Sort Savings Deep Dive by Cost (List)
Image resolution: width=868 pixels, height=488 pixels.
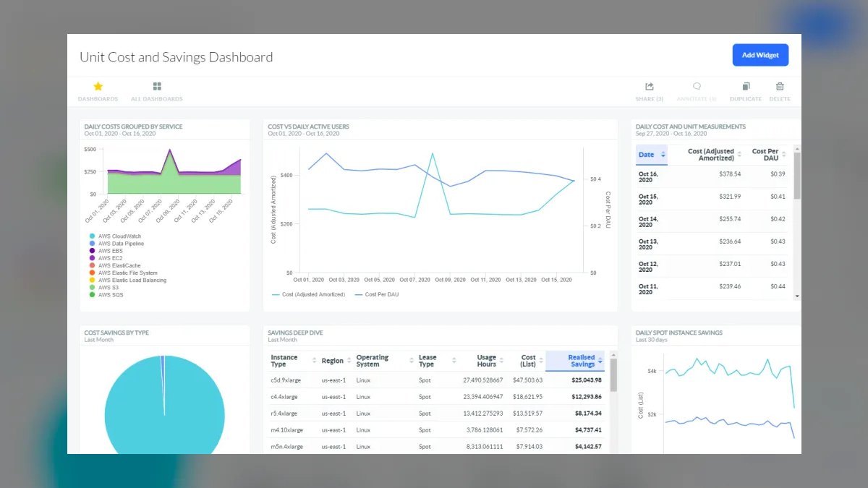(541, 361)
